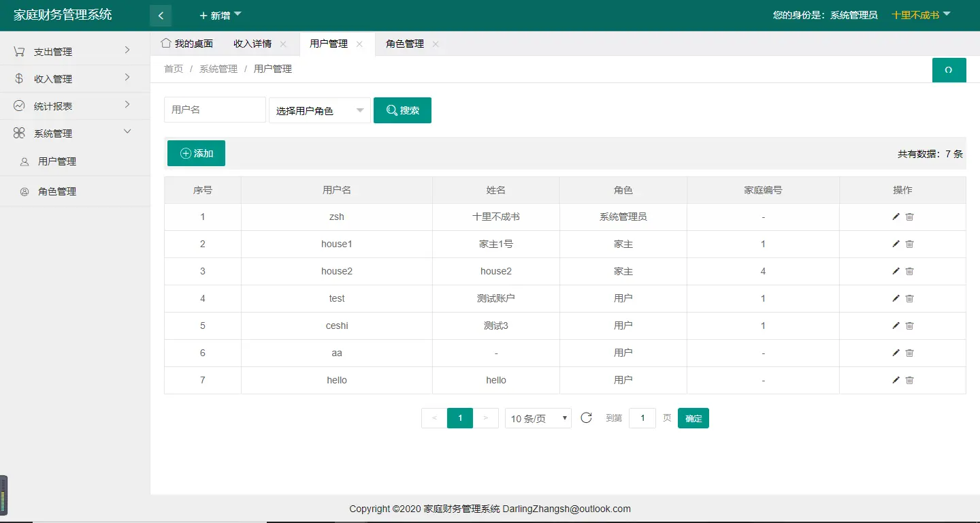The height and width of the screenshot is (523, 980).
Task: Click the 确定 button next to page input
Action: 693,417
